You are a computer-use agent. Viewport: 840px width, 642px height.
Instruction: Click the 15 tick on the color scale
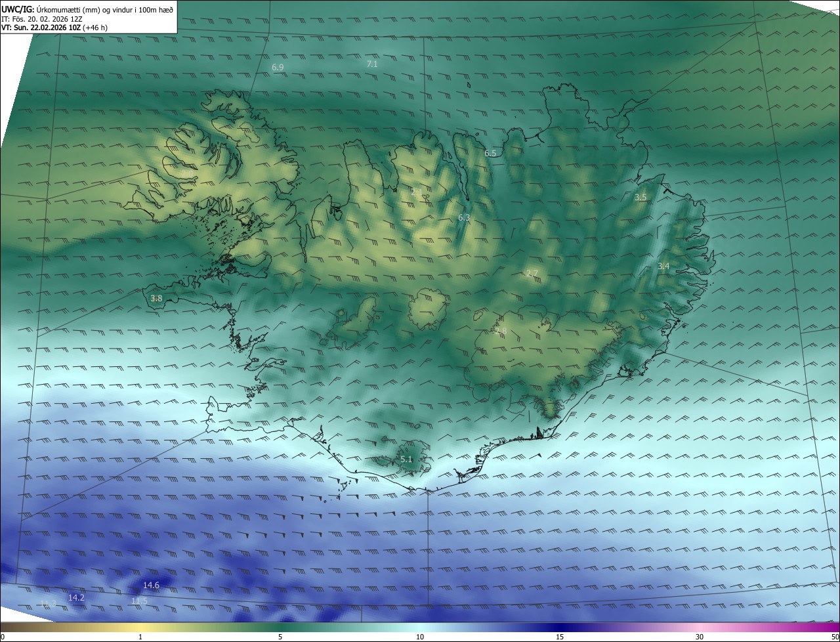click(560, 637)
